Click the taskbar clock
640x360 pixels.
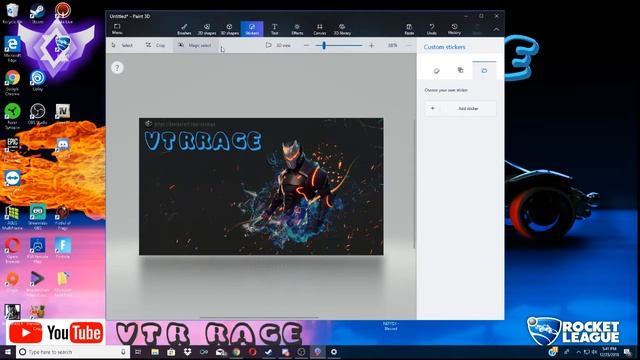point(609,352)
